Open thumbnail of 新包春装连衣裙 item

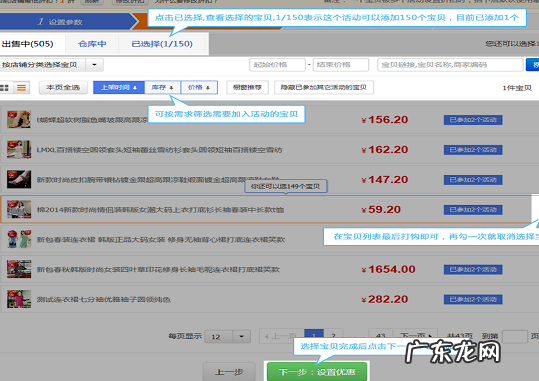[x=19, y=239]
